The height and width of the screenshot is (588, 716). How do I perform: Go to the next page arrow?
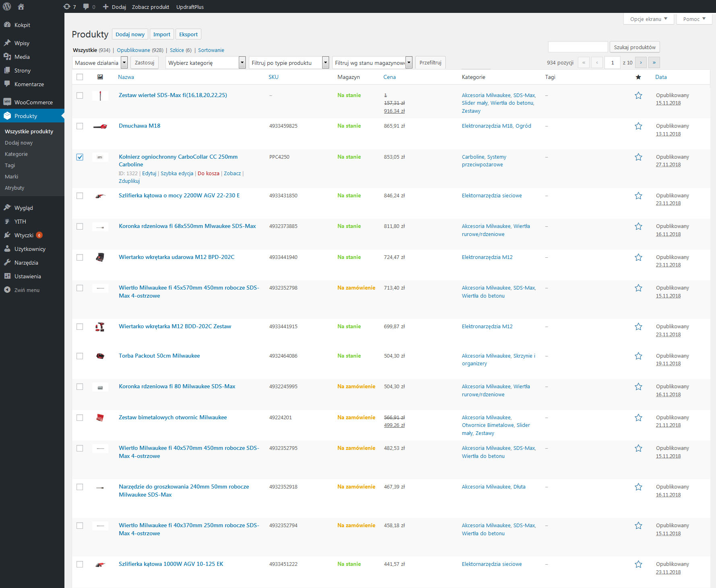coord(641,62)
